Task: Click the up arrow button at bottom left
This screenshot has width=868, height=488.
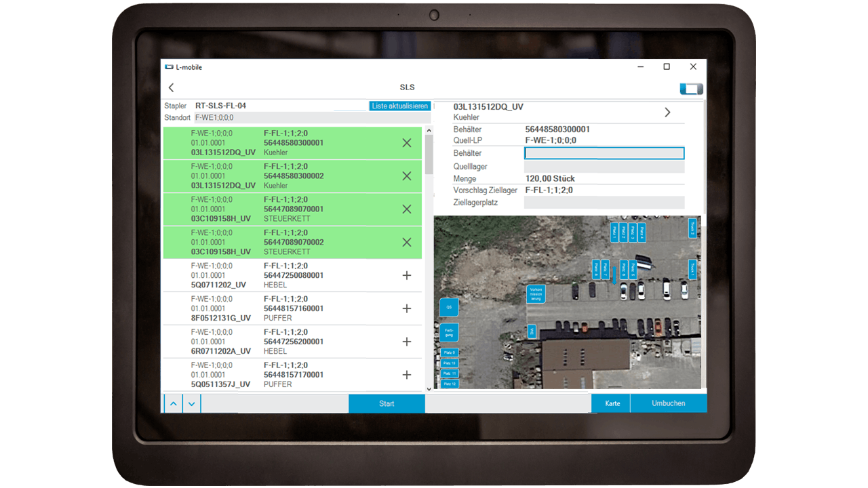Action: (x=174, y=403)
